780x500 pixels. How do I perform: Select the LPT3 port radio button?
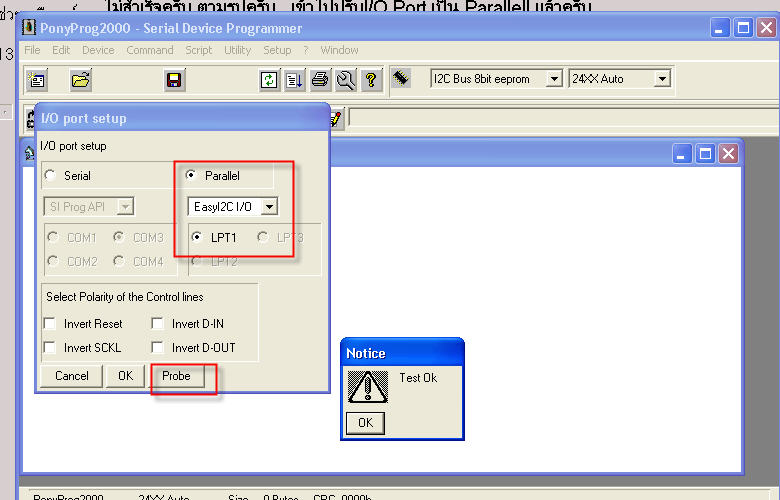263,237
